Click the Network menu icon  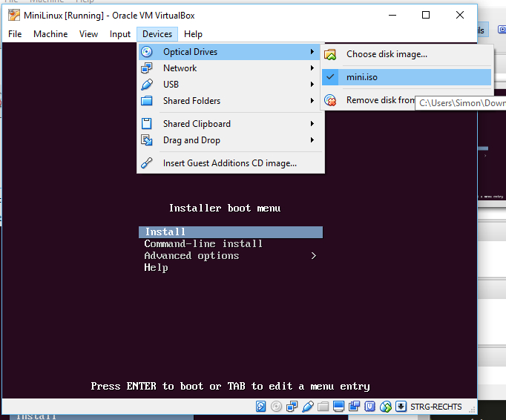click(146, 68)
